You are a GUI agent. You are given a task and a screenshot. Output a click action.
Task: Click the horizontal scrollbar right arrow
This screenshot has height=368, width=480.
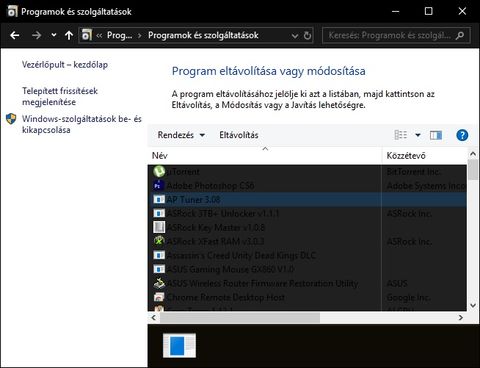(461, 318)
